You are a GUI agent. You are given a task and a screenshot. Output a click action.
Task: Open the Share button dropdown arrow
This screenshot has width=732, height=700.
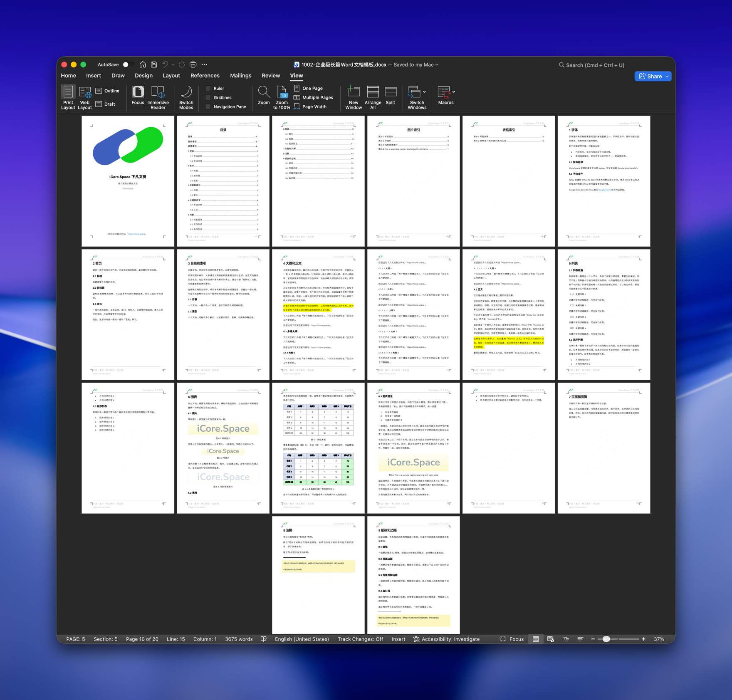[x=667, y=77]
